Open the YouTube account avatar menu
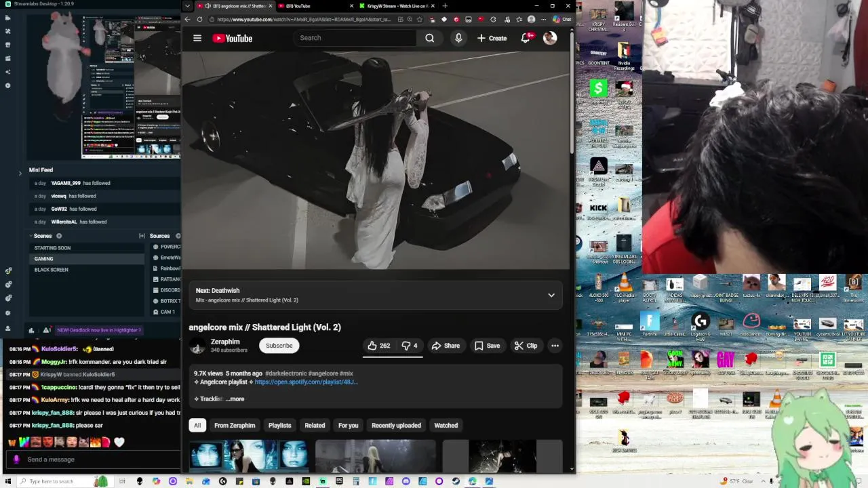The image size is (868, 488). pyautogui.click(x=550, y=38)
